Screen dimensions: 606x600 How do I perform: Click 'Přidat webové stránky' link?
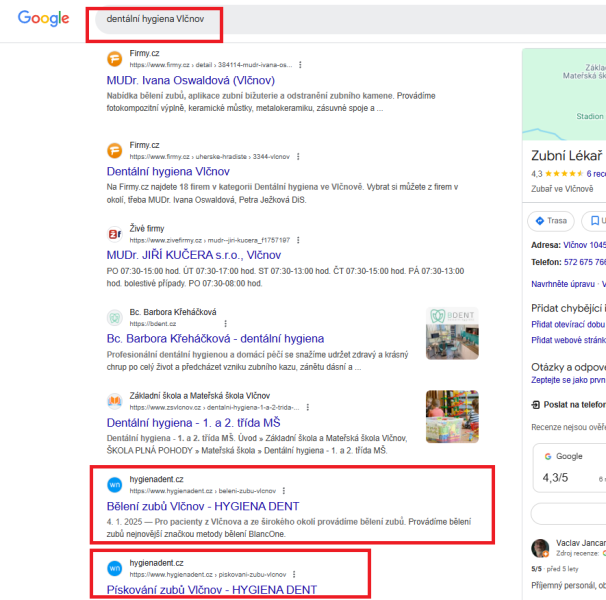(569, 340)
